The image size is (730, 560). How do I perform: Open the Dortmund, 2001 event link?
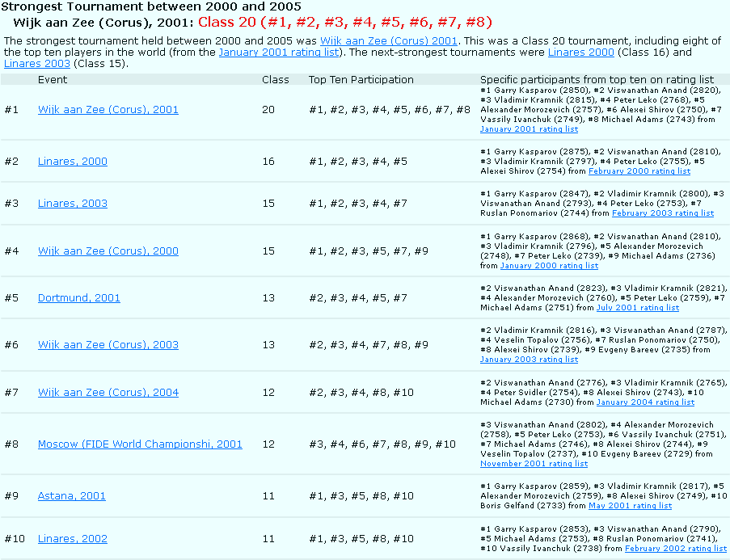78,297
